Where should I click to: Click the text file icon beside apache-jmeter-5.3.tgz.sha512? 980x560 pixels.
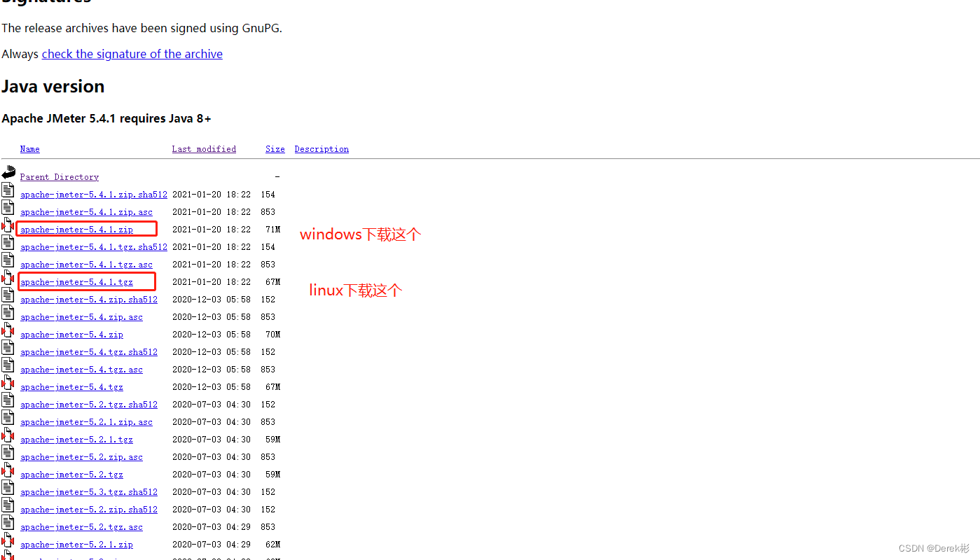coord(8,486)
